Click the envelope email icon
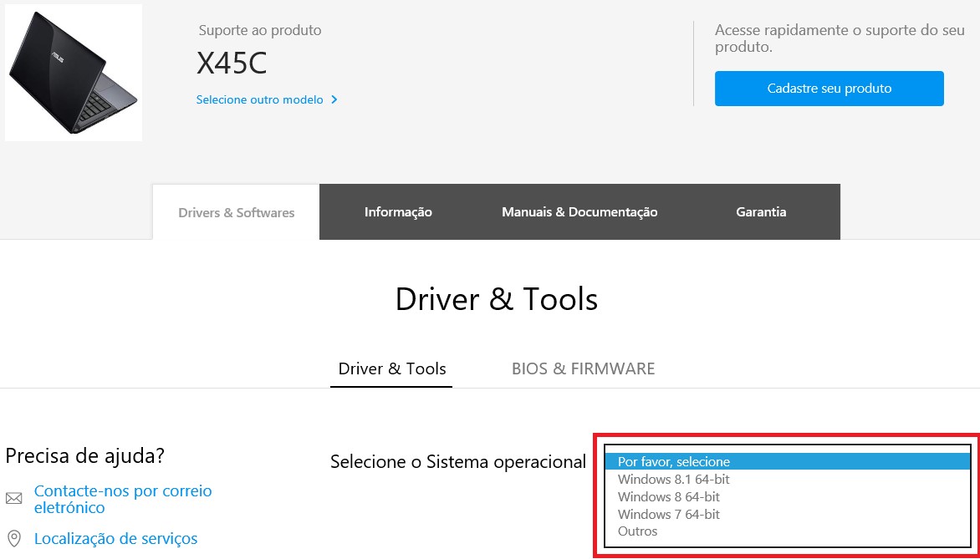Viewport: 980px width, 559px height. [x=13, y=498]
